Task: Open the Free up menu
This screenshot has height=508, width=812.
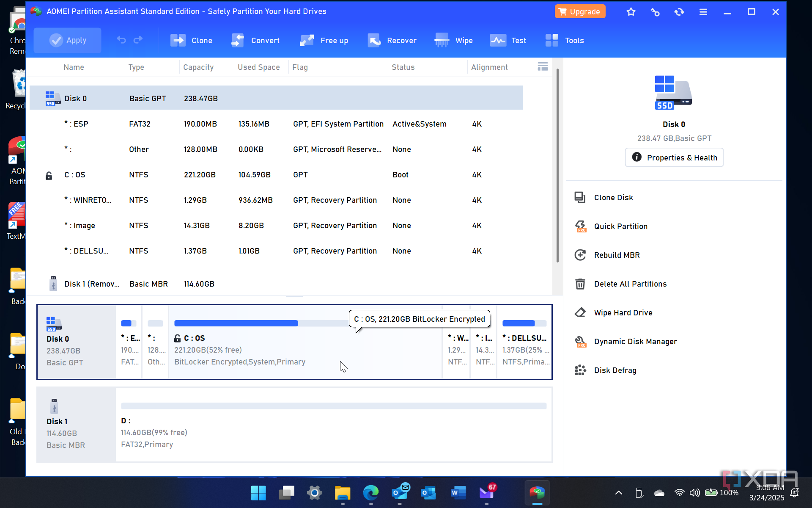Action: click(324, 40)
